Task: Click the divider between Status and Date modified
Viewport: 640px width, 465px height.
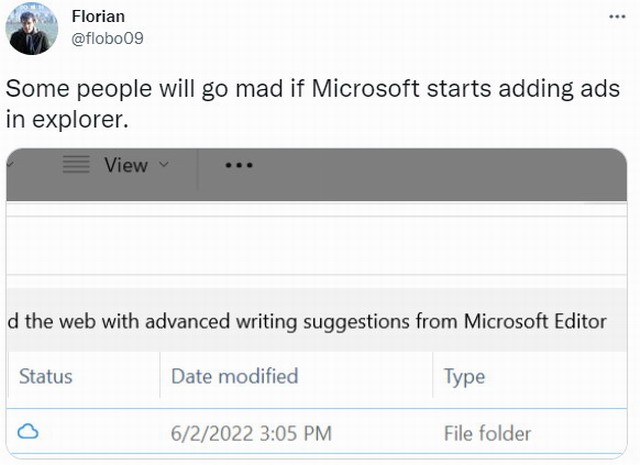Action: [159, 376]
